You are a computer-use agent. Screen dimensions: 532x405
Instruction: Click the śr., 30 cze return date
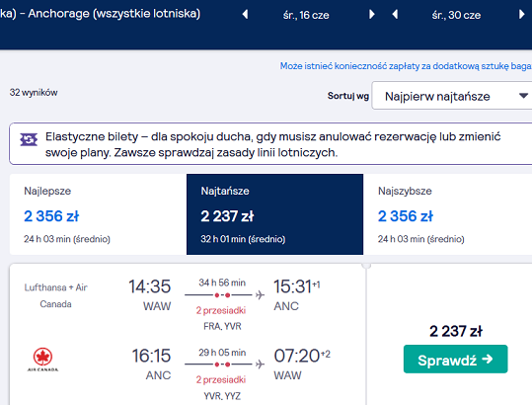[456, 15]
